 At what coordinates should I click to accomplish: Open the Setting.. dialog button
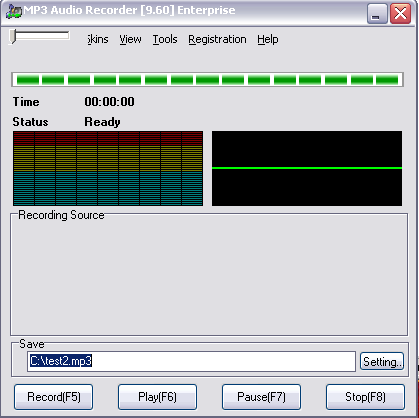(x=382, y=361)
